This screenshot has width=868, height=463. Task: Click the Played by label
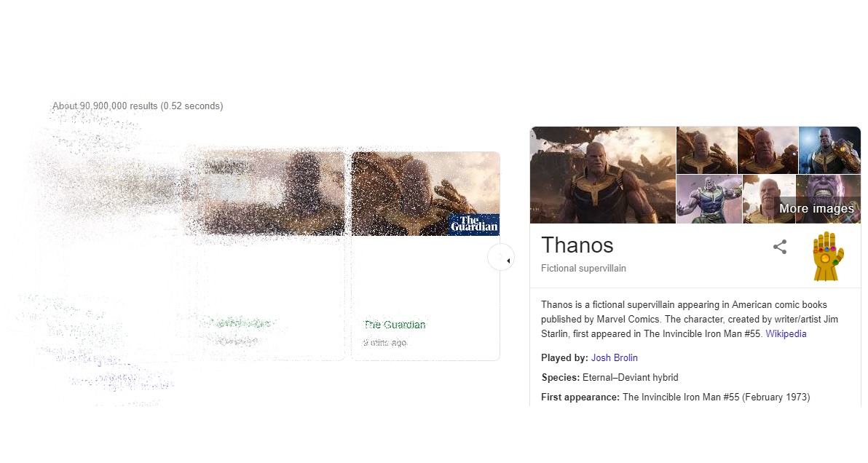point(564,357)
